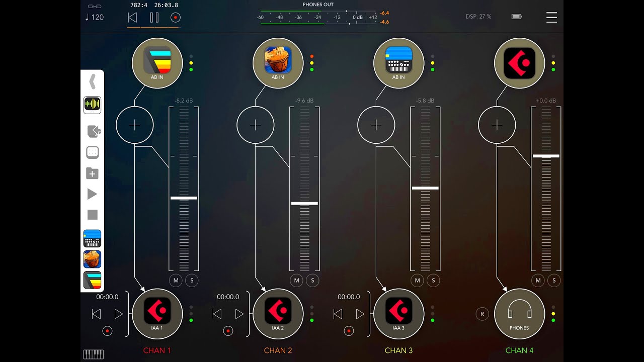This screenshot has width=644, height=362.
Task: Open Chan 3 drum machine AB IN source
Action: (x=398, y=63)
